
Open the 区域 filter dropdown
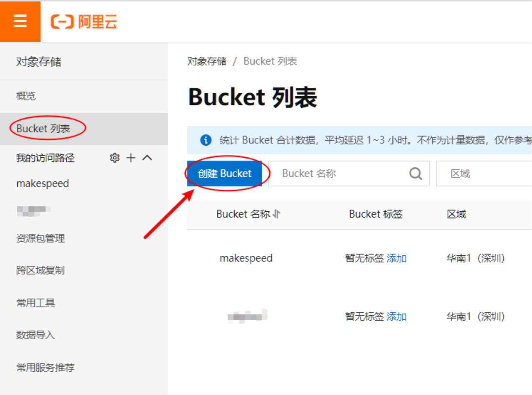pos(484,173)
